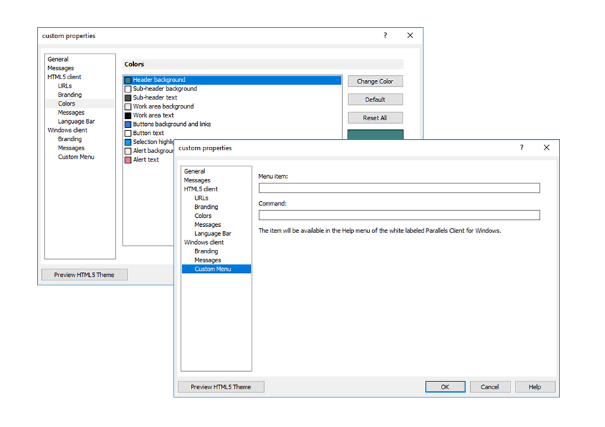Click Button text color swatch
Screen dimensions: 605x427
[128, 133]
